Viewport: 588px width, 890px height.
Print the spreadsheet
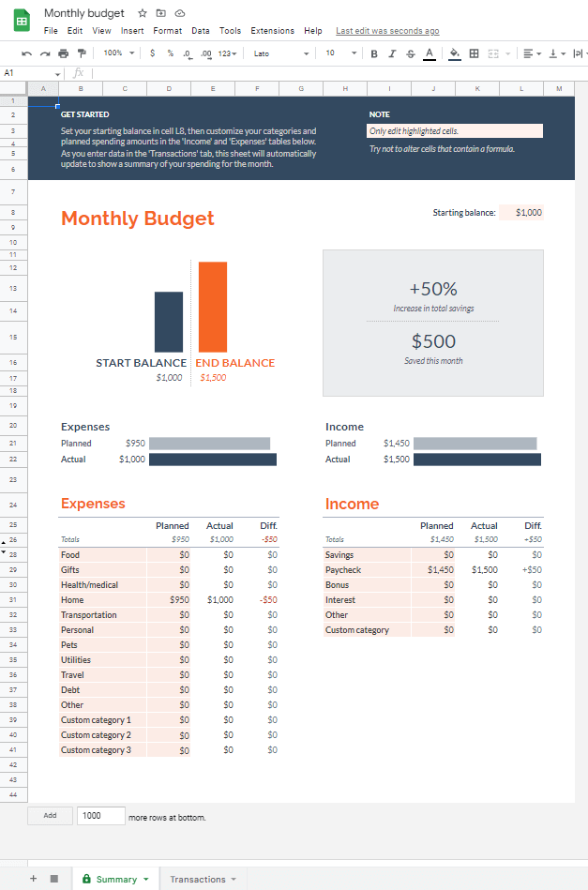point(63,53)
